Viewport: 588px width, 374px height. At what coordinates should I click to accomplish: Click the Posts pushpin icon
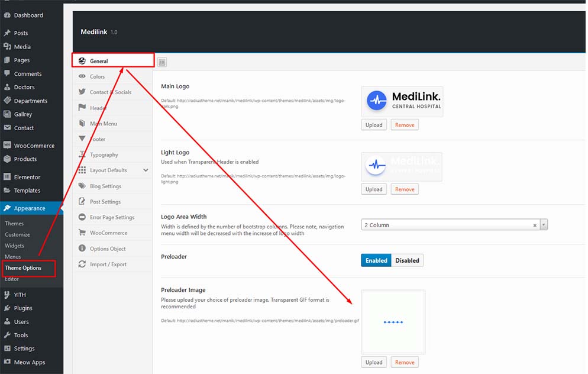7,33
